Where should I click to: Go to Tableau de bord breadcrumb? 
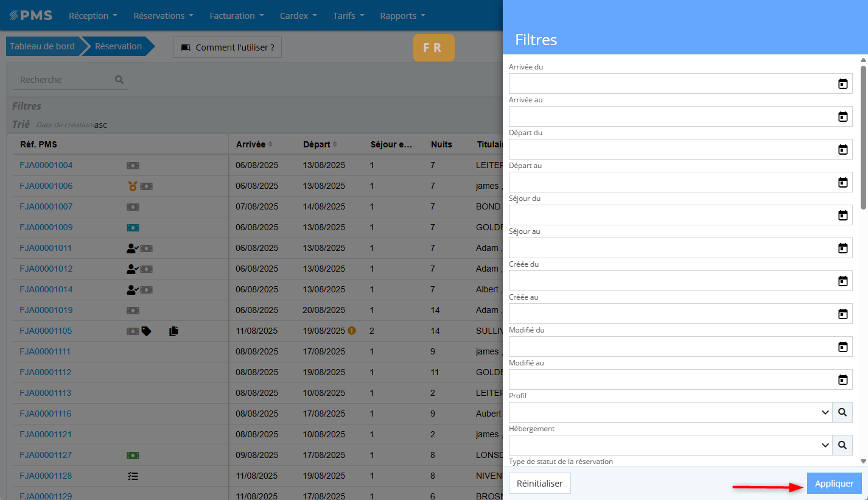[42, 46]
